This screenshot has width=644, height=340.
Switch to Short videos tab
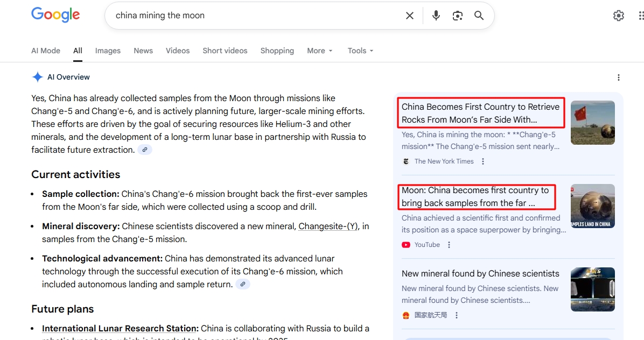click(x=225, y=51)
